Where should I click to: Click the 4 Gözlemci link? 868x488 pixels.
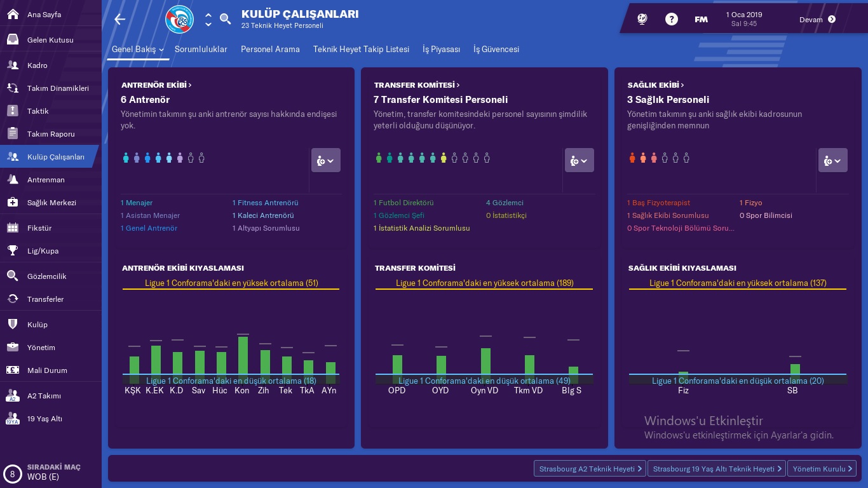[505, 203]
